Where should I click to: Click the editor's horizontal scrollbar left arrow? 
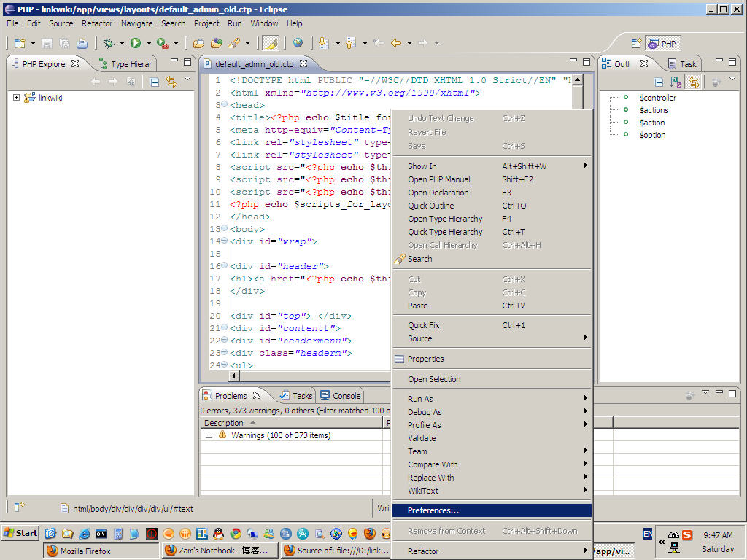tap(234, 376)
